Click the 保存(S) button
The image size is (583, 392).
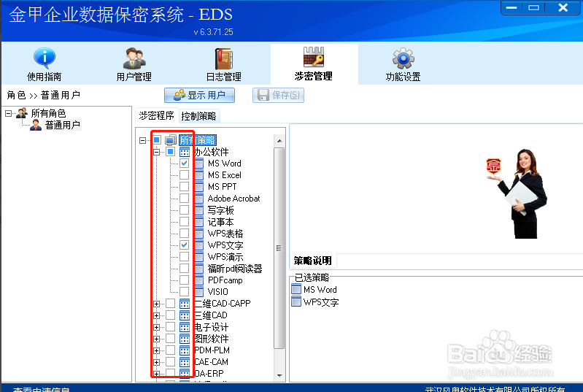[x=279, y=95]
